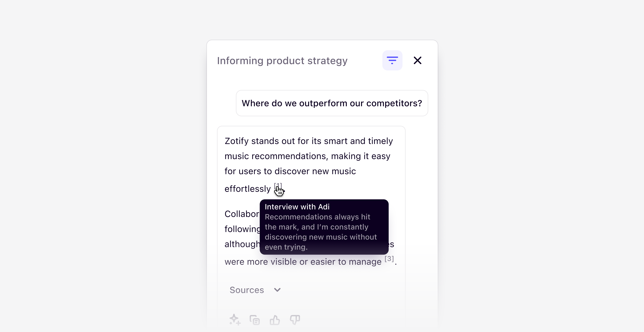Click the copy-to-clipboard icon below the answer
This screenshot has width=644, height=332.
pos(254,320)
